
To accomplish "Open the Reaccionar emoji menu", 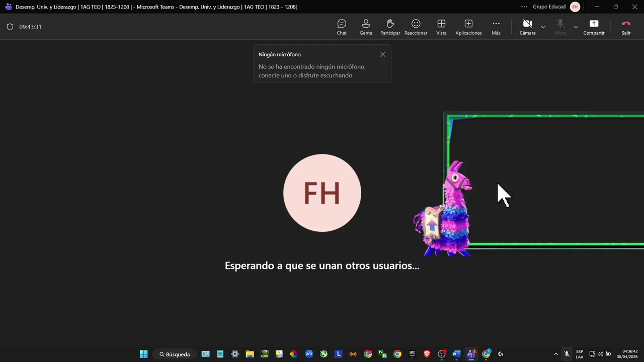I will coord(416,27).
